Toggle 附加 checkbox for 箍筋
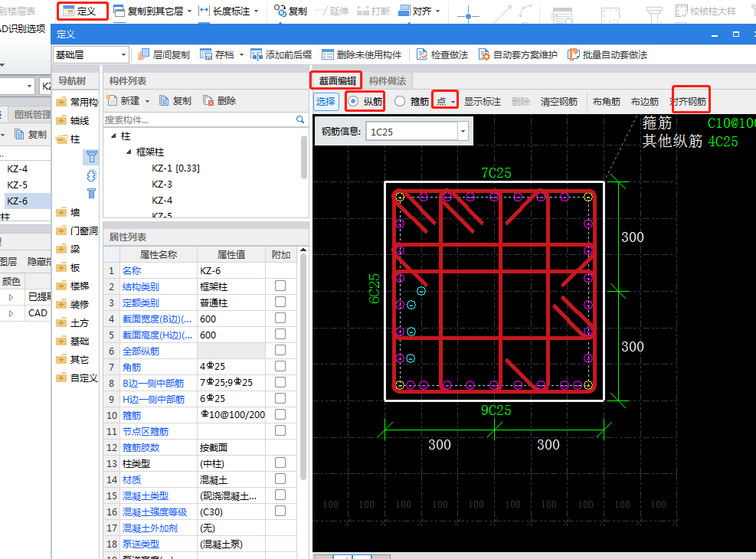This screenshot has width=756, height=559. (280, 414)
